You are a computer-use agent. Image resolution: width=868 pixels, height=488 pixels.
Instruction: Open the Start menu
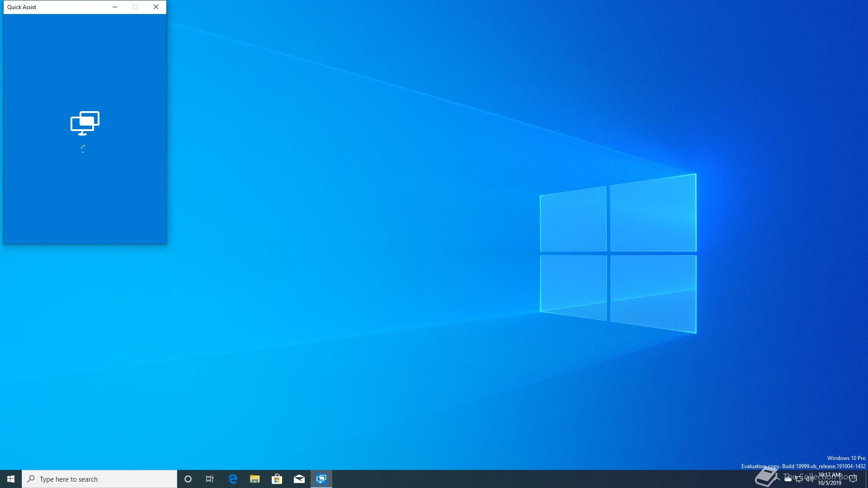pyautogui.click(x=11, y=479)
